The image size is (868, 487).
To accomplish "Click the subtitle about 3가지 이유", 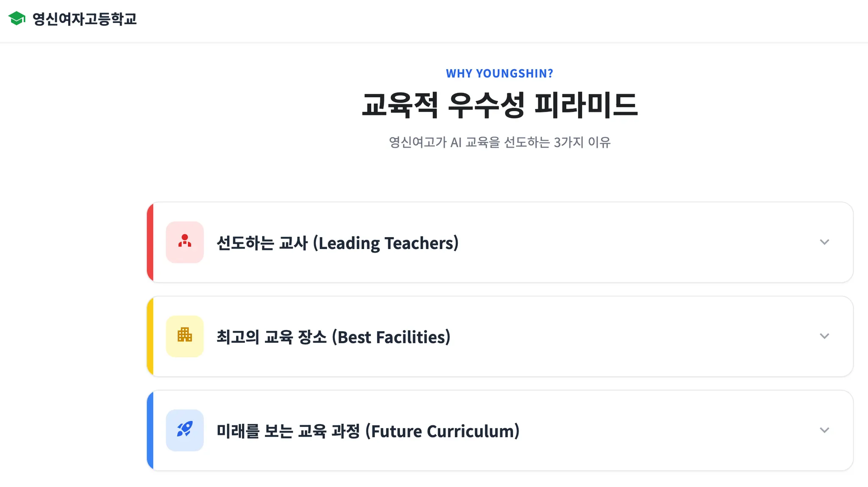I will [499, 142].
